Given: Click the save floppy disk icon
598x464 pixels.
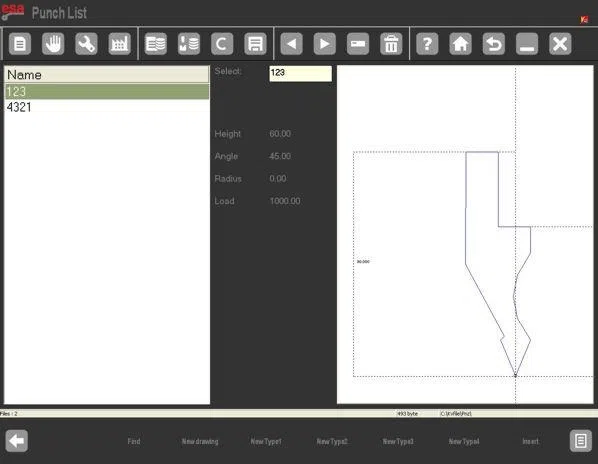Looking at the screenshot, I should [255, 44].
